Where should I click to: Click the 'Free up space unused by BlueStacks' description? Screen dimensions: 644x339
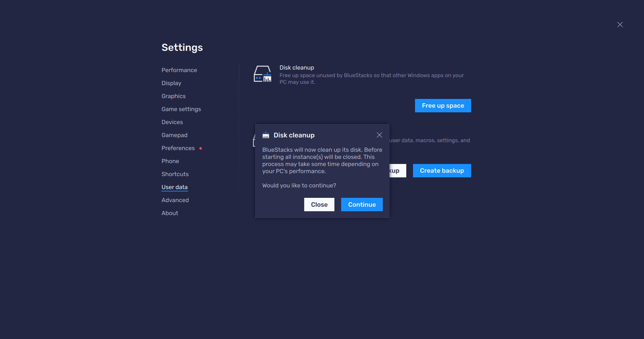coord(372,79)
